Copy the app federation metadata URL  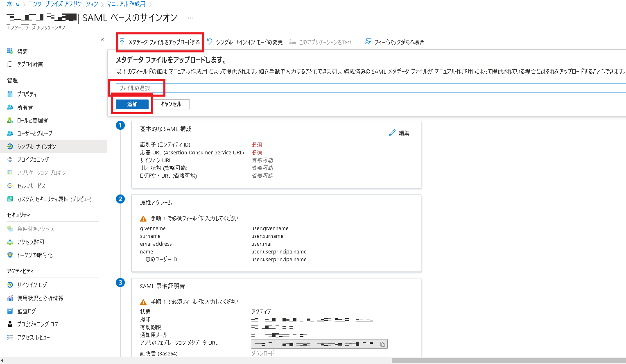pyautogui.click(x=382, y=344)
